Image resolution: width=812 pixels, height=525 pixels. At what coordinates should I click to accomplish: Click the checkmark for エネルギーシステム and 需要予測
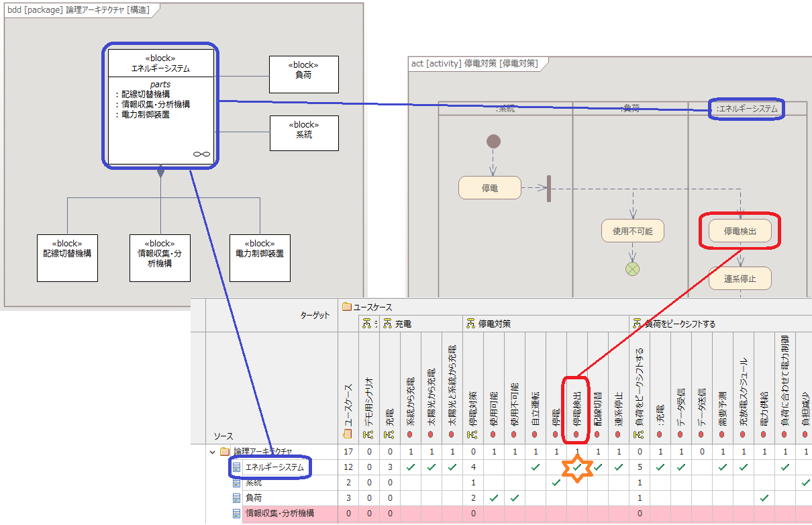coord(722,467)
